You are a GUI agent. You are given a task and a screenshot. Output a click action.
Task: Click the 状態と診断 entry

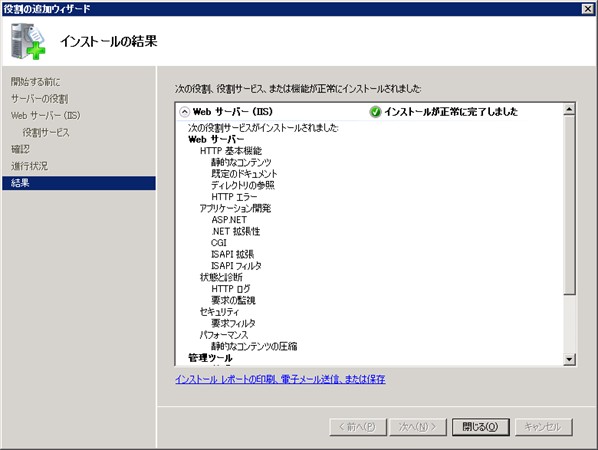[221, 277]
